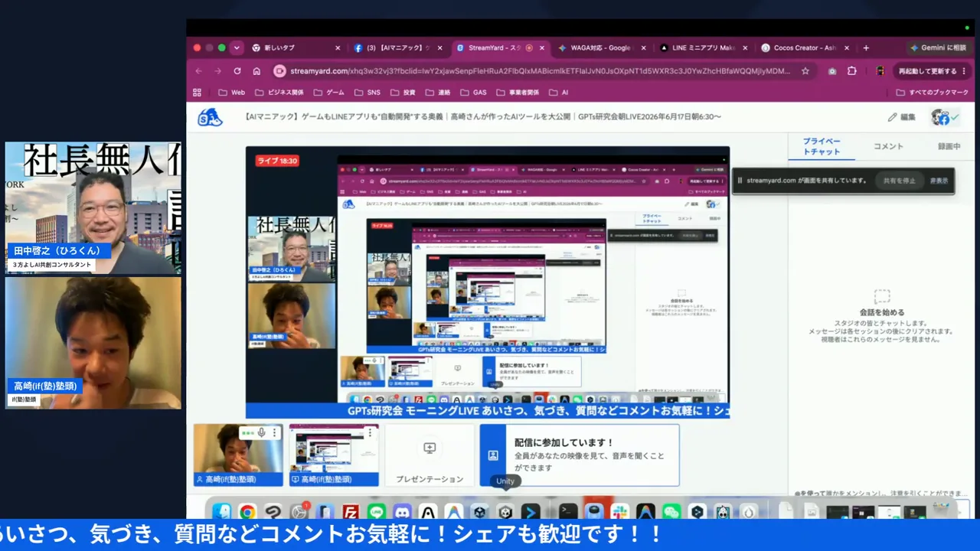
Task: Go to the browser Home page
Action: (x=256, y=71)
